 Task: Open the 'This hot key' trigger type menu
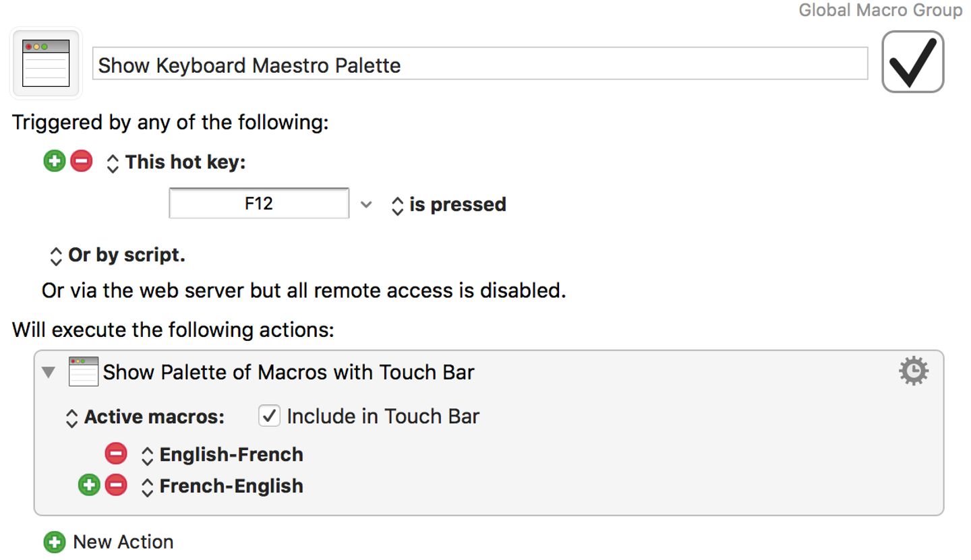tap(113, 162)
